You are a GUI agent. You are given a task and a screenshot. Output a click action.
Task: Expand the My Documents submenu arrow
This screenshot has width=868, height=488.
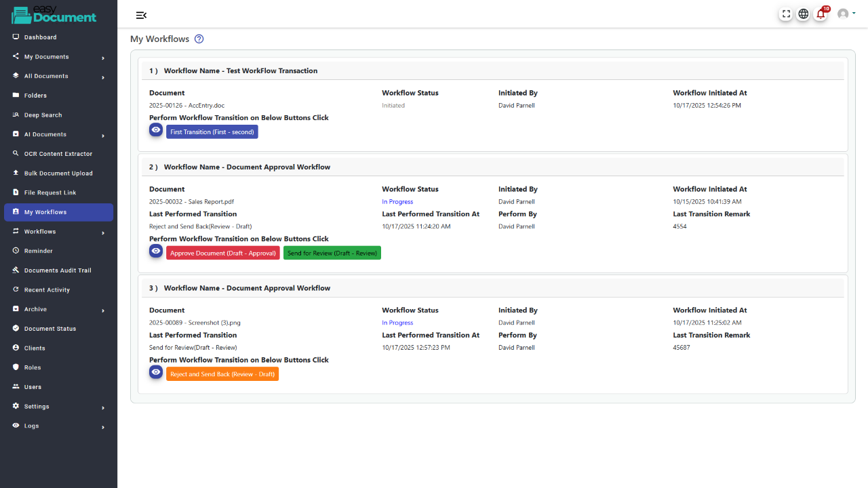pyautogui.click(x=103, y=58)
